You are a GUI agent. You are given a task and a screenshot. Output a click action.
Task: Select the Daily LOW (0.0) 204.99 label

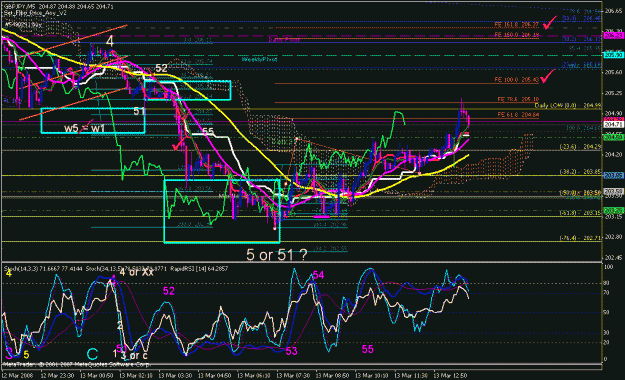(x=568, y=106)
